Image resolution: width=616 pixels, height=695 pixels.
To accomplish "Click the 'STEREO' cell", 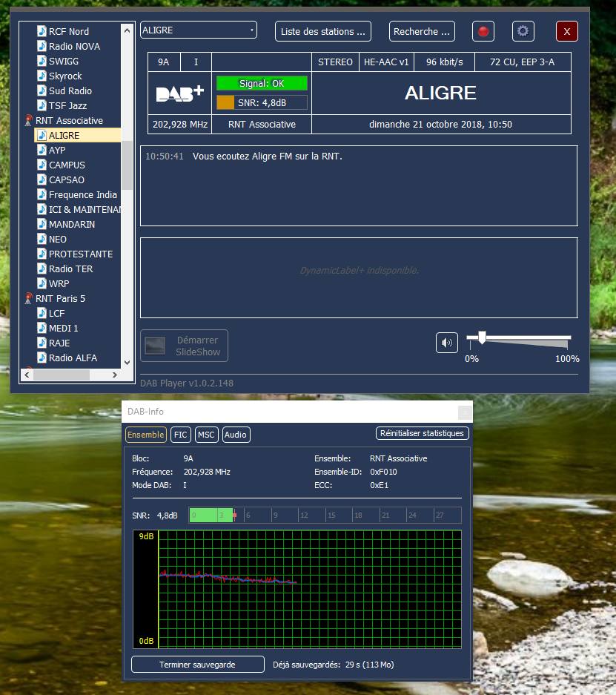I will pos(335,62).
